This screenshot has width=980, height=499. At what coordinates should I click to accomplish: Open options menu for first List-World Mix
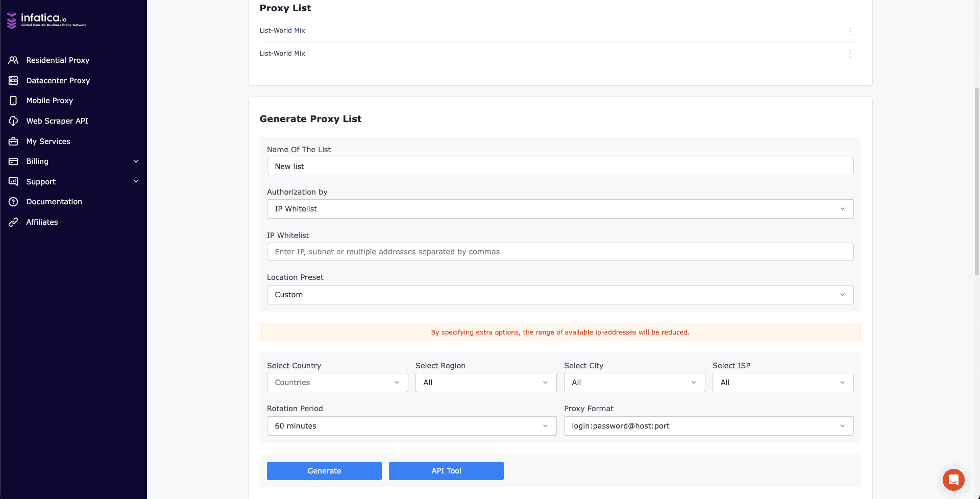850,31
